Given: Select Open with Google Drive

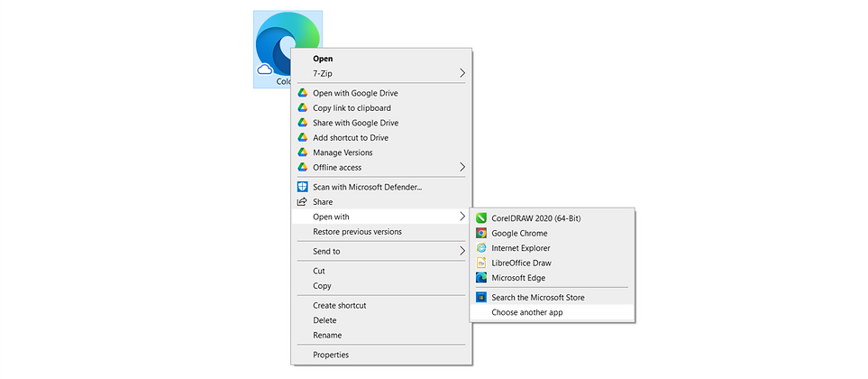Looking at the screenshot, I should pos(381,93).
